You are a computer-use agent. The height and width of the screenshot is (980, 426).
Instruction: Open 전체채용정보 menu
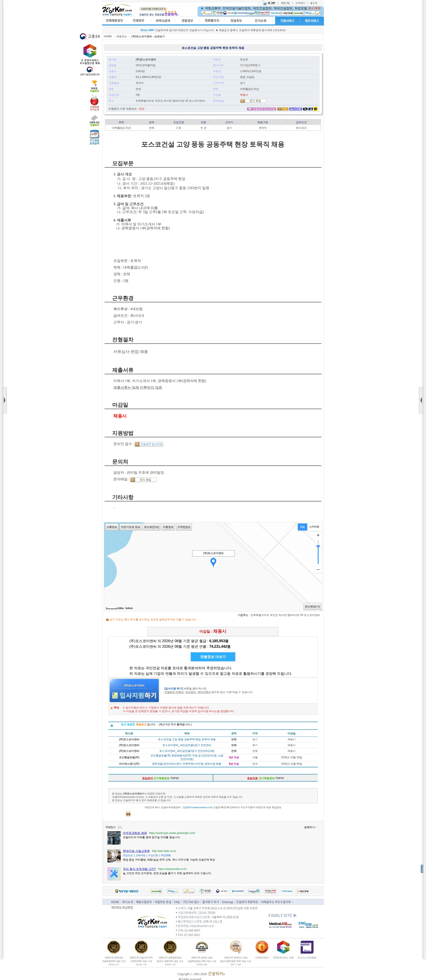114,21
